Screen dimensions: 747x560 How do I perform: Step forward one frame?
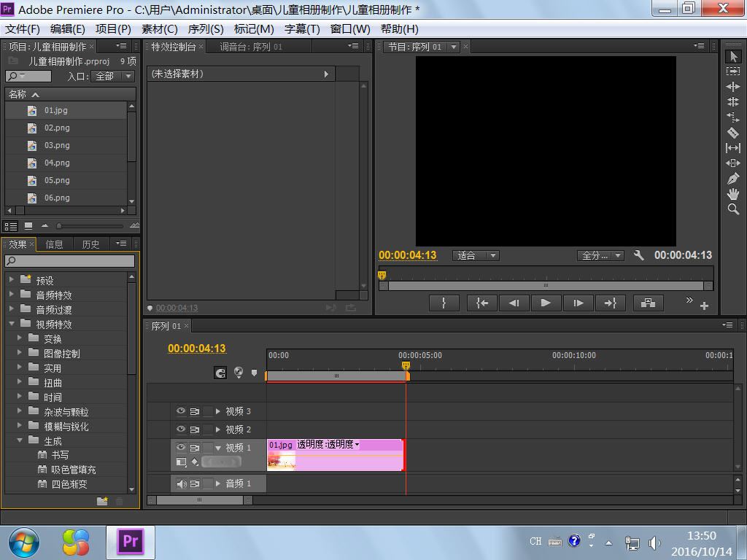pyautogui.click(x=578, y=303)
